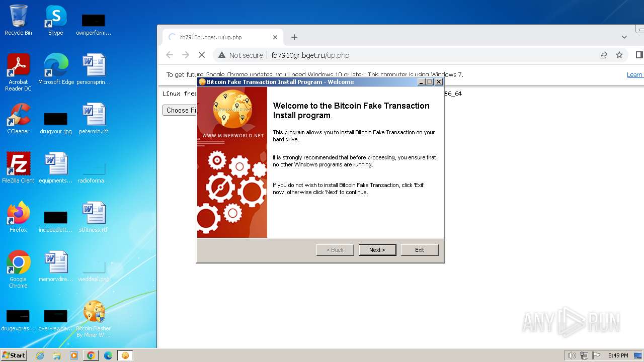Screen dimensions: 644x362
Task: Switch to Chrome in the taskbar
Action: tap(91, 355)
